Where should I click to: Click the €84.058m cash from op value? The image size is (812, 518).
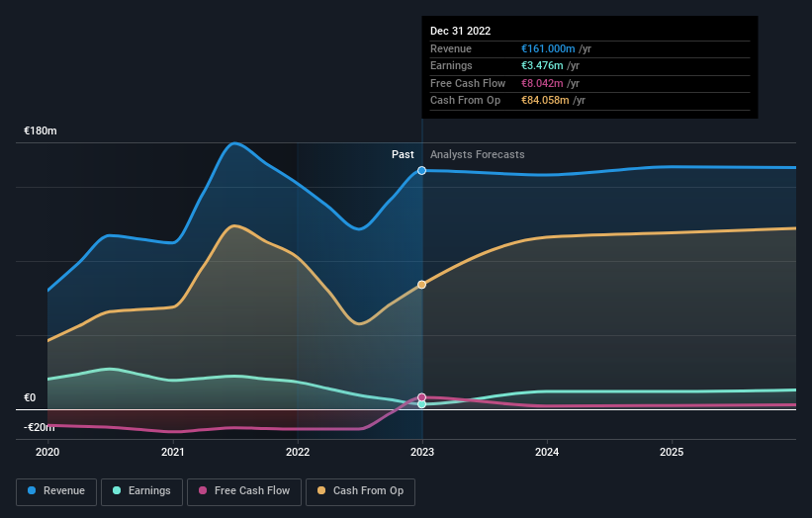545,101
